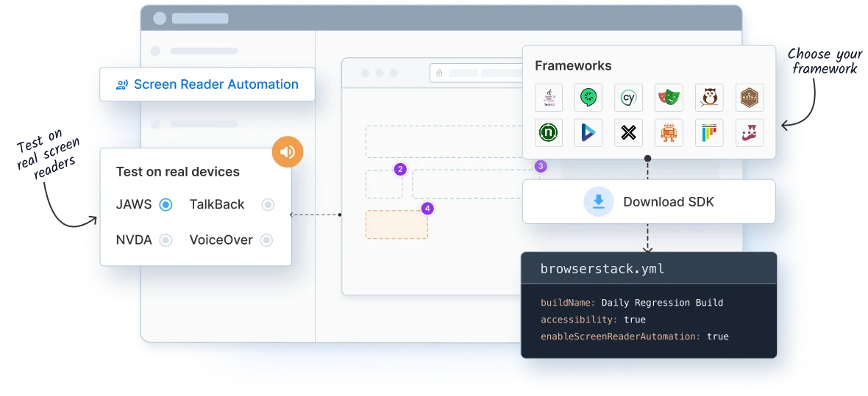The image size is (868, 396).
Task: Click 'enableScreenReaderAutomation: true' line
Action: tap(634, 336)
